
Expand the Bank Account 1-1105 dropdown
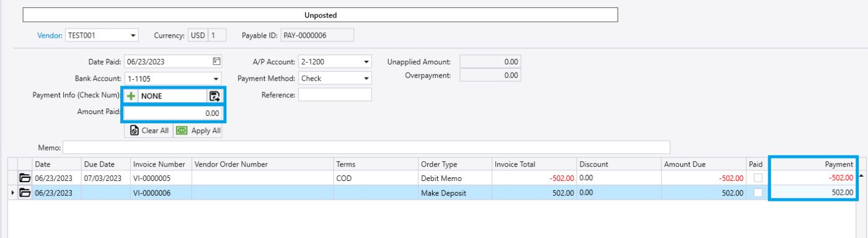(216, 79)
